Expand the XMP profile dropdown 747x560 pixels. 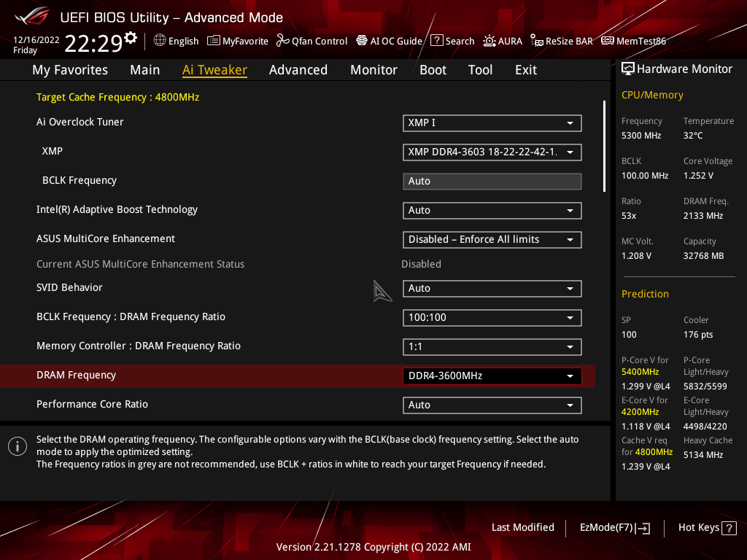492,152
